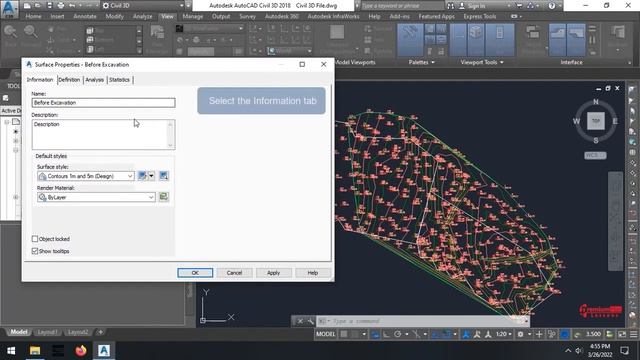Toggle the Navigation Bar ribbon button
Screen dimensions: 640x360
[500, 40]
